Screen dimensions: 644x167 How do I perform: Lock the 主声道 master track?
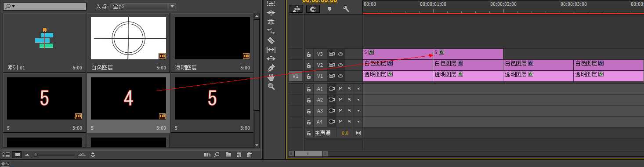click(309, 133)
